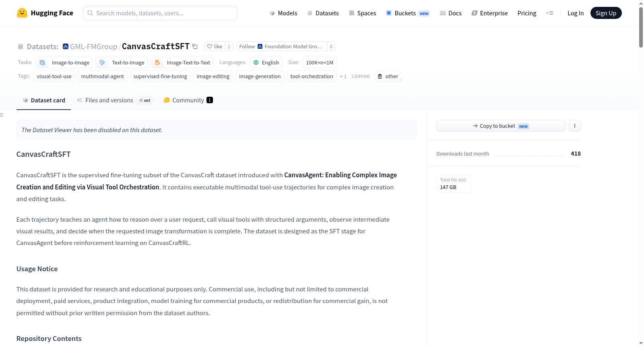644x347 pixels.
Task: Click the GML-FMGroup organization avatar icon
Action: 66,46
